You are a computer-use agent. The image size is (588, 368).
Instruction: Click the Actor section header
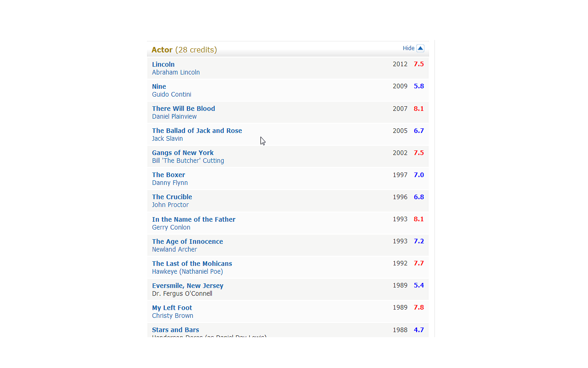[x=162, y=50]
